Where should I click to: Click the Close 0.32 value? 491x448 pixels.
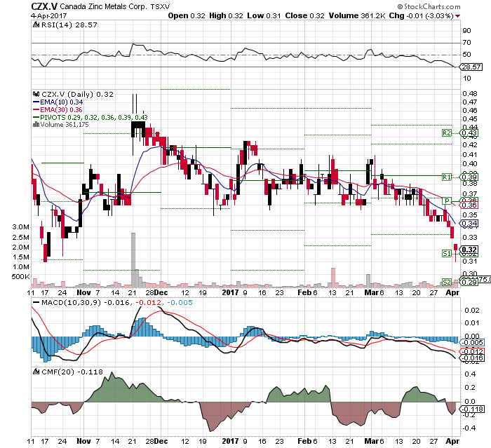(304, 15)
